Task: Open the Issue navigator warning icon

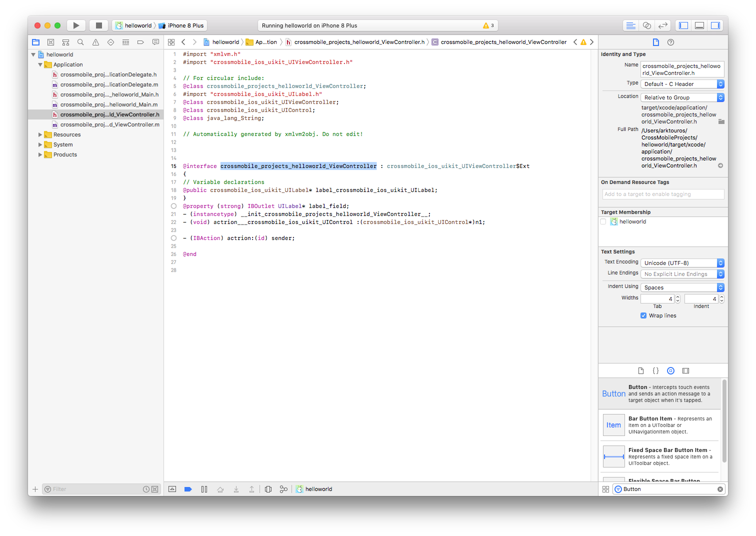Action: (95, 42)
